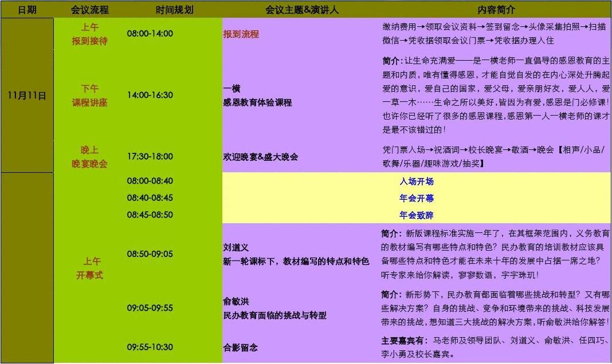Click the 08:40-08:45 time cell

click(150, 197)
